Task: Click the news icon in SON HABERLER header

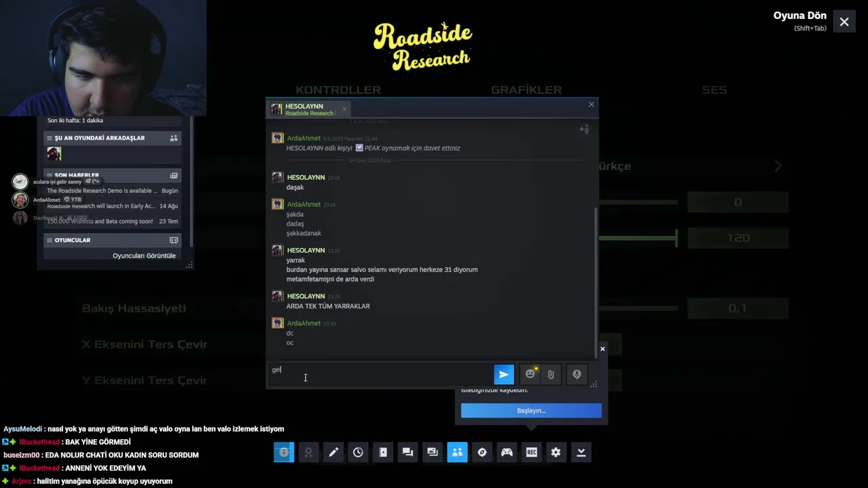Action: 174,176
